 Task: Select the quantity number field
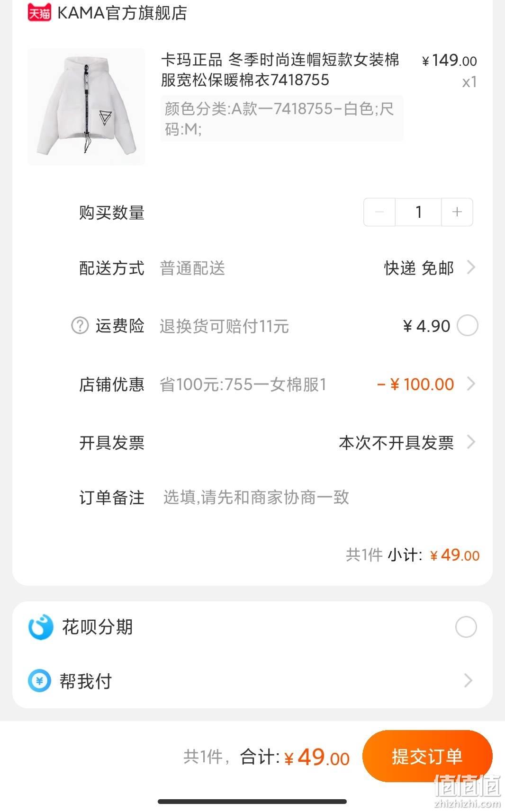pyautogui.click(x=418, y=212)
